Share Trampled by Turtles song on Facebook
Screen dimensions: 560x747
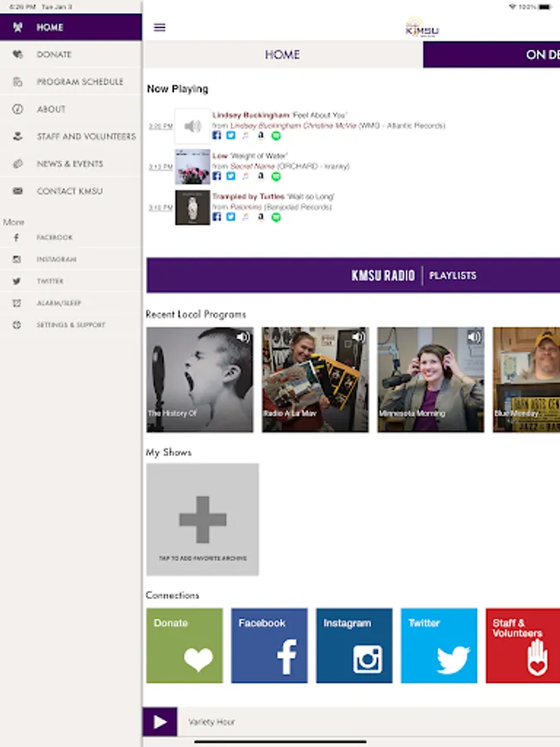(217, 217)
